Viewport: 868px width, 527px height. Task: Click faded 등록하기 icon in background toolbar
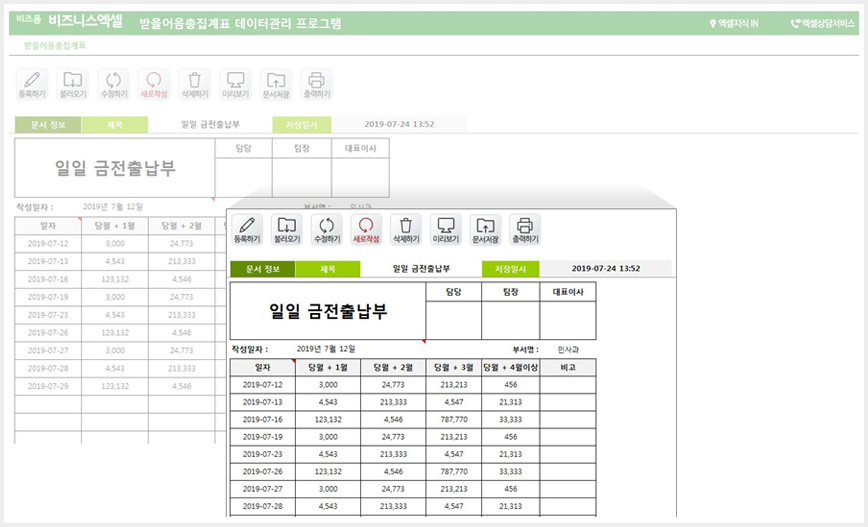coord(32,84)
